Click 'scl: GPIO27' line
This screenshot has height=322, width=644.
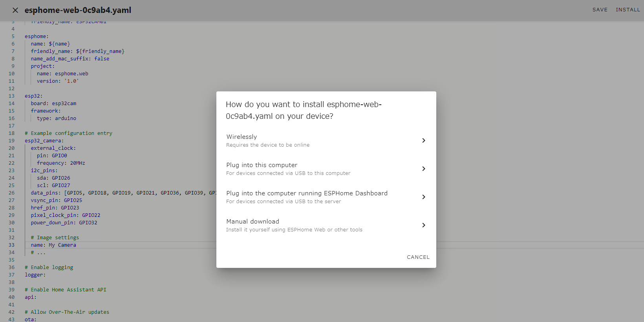(53, 186)
